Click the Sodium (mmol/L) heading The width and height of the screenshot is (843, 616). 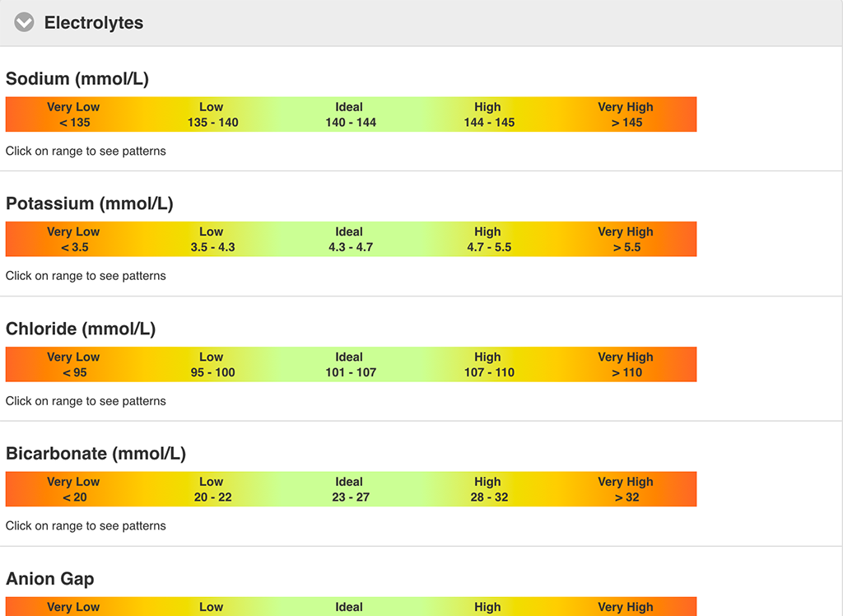pyautogui.click(x=77, y=79)
